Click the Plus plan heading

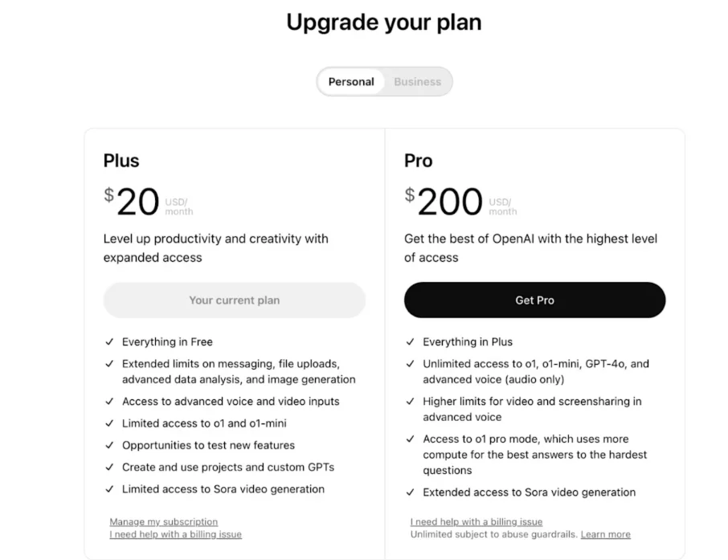coord(121,161)
